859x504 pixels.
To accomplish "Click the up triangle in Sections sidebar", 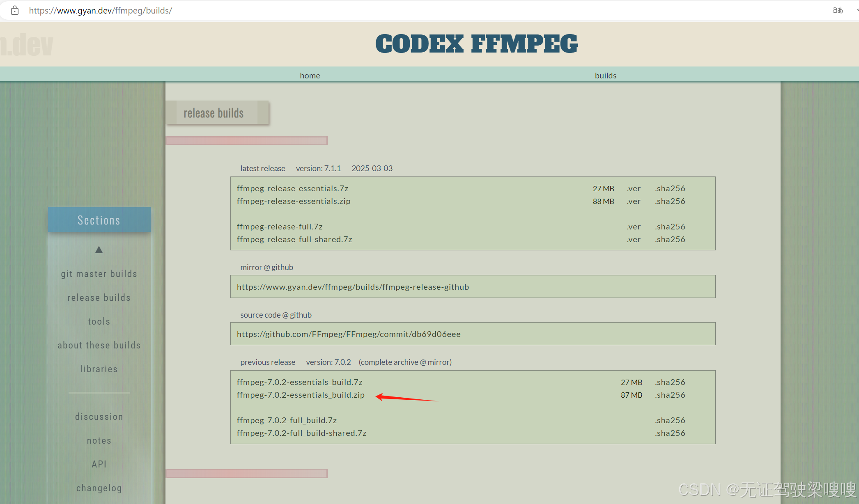I will pyautogui.click(x=99, y=250).
